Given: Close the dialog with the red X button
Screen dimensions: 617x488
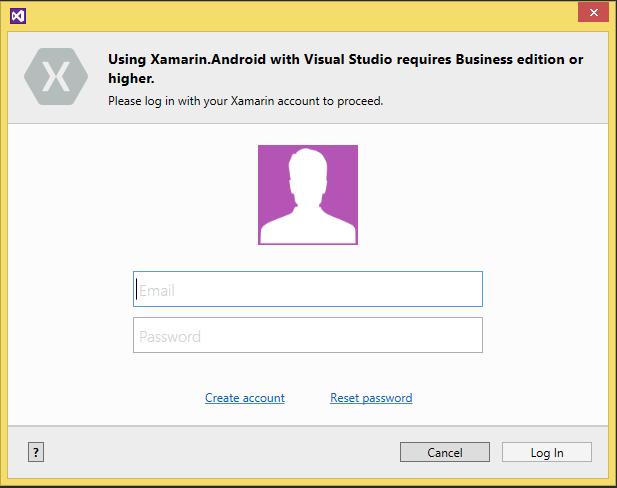Looking at the screenshot, I should [593, 12].
